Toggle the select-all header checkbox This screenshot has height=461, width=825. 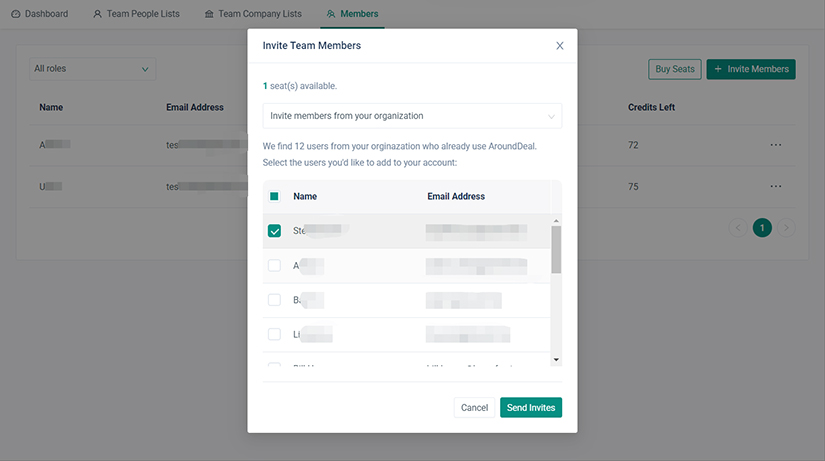pos(275,197)
